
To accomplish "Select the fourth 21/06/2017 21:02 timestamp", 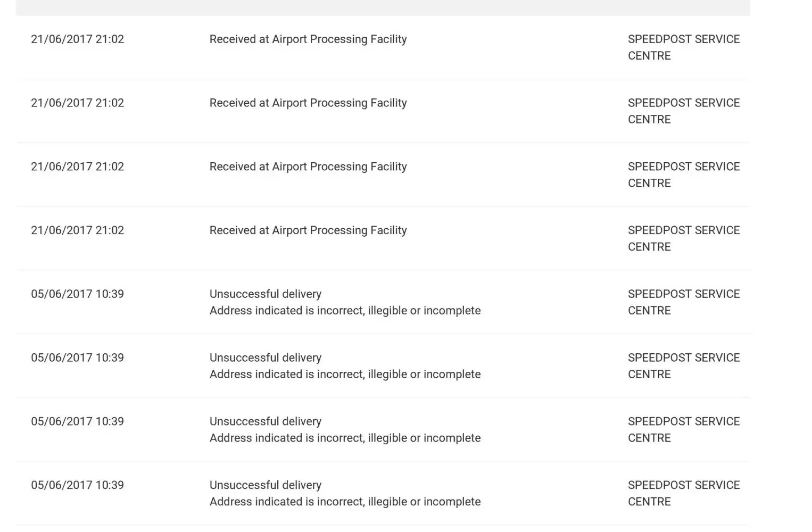I will pos(77,230).
